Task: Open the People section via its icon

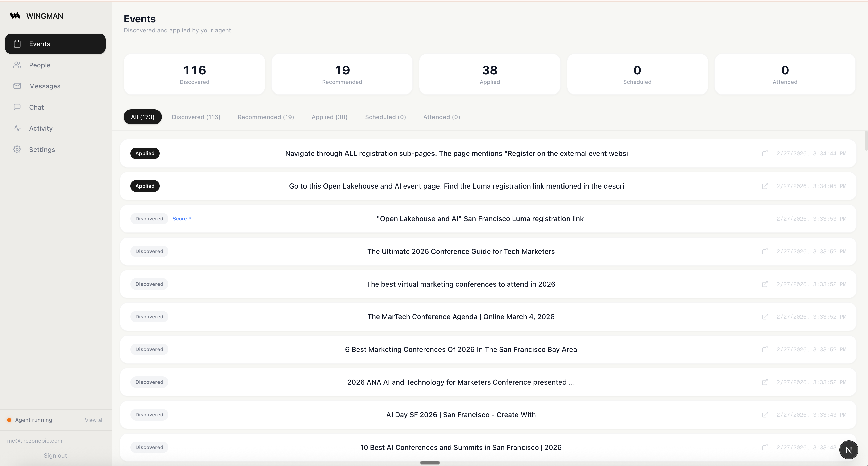Action: [x=17, y=65]
